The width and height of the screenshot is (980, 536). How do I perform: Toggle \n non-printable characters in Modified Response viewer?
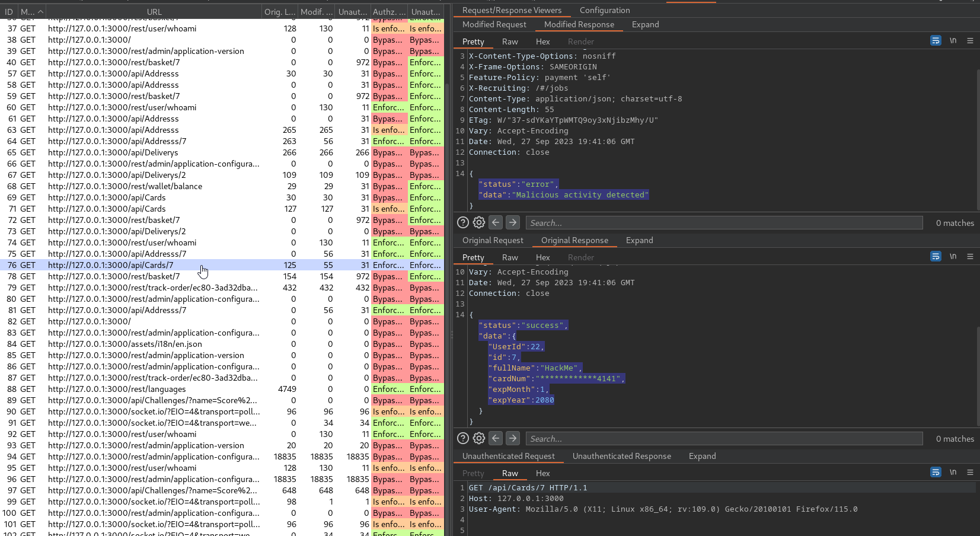click(x=953, y=41)
